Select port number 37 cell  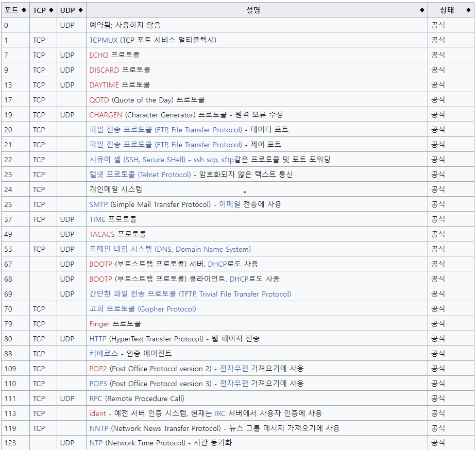[15, 219]
